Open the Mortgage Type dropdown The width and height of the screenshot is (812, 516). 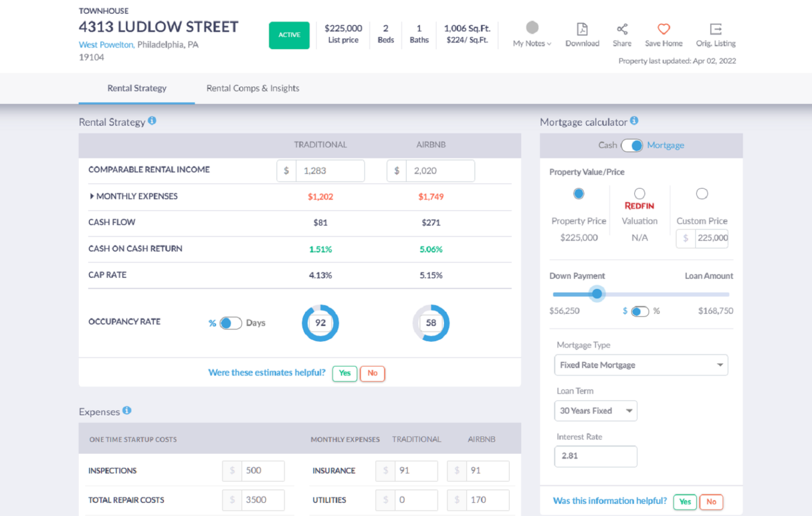pos(641,365)
